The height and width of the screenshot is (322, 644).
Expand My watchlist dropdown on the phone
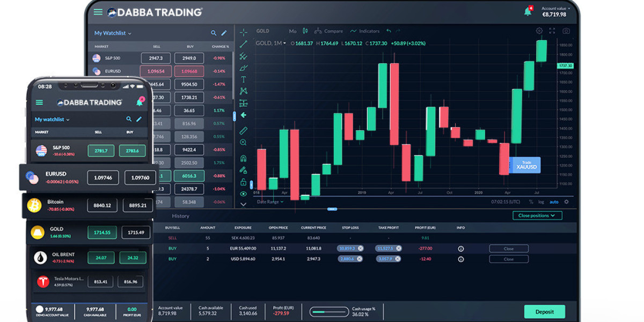52,119
